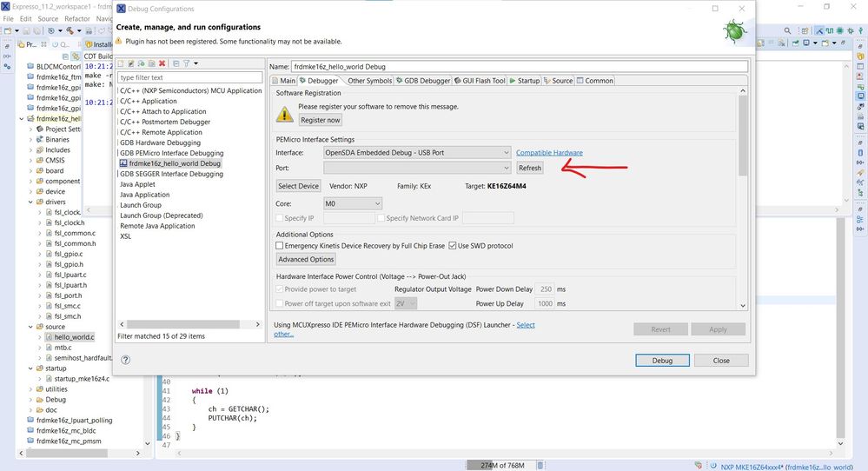This screenshot has width=868, height=471.
Task: Click the Select Device button
Action: [x=298, y=186]
